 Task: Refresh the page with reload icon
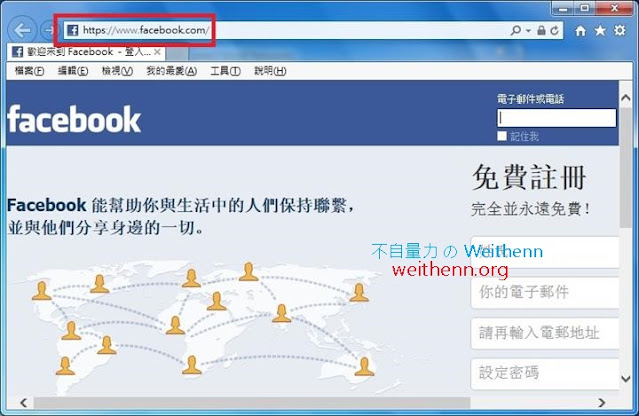[x=554, y=30]
